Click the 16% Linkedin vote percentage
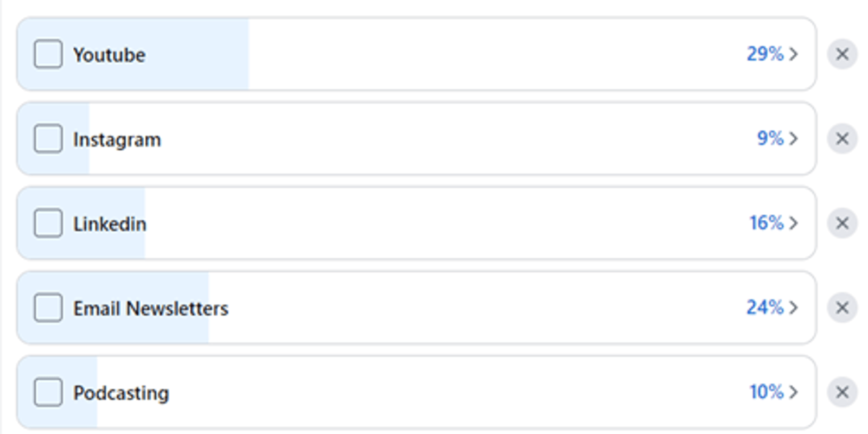The width and height of the screenshot is (868, 434). point(766,223)
